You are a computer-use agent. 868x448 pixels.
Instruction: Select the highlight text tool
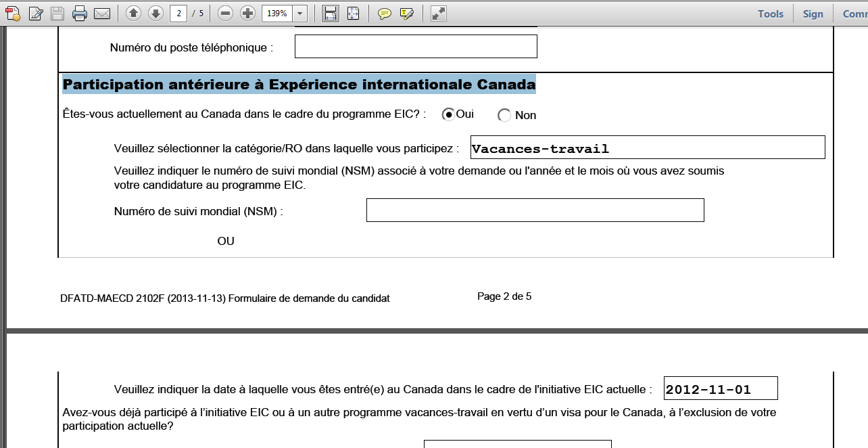(x=407, y=14)
